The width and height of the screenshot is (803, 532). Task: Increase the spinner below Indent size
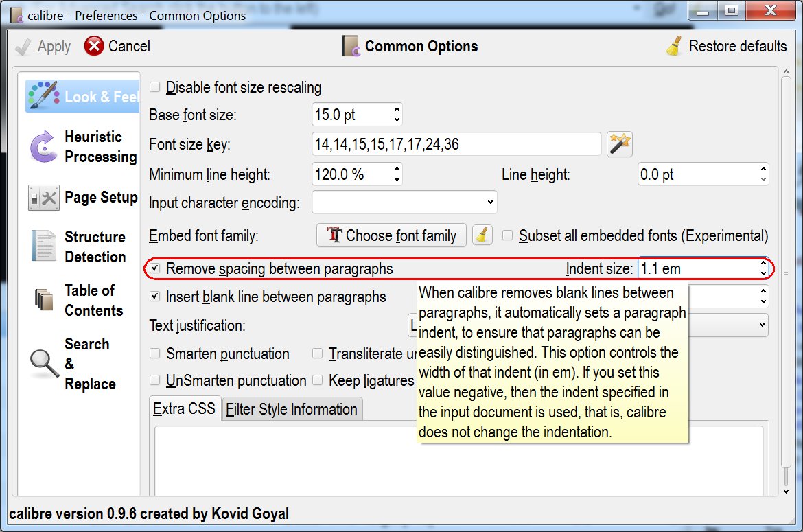(763, 291)
